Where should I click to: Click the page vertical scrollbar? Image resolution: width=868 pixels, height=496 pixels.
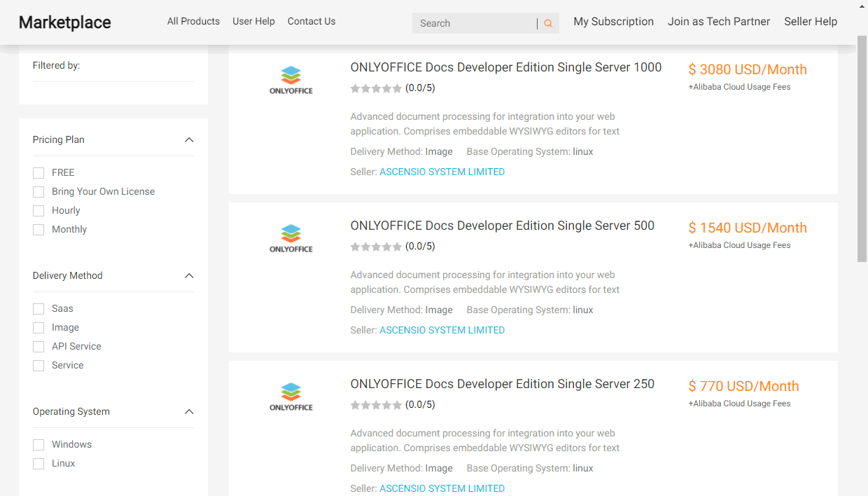point(862,154)
